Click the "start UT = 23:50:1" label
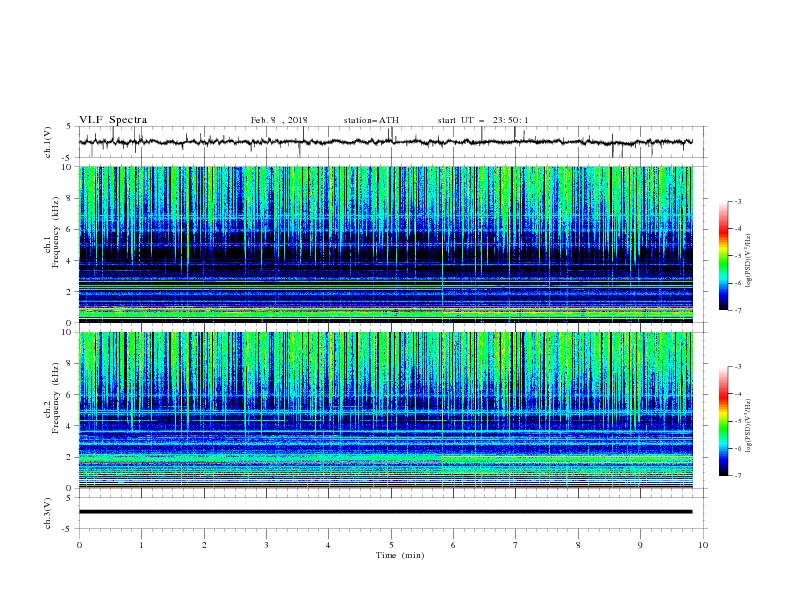Screen dimensions: 792x612 pyautogui.click(x=483, y=120)
